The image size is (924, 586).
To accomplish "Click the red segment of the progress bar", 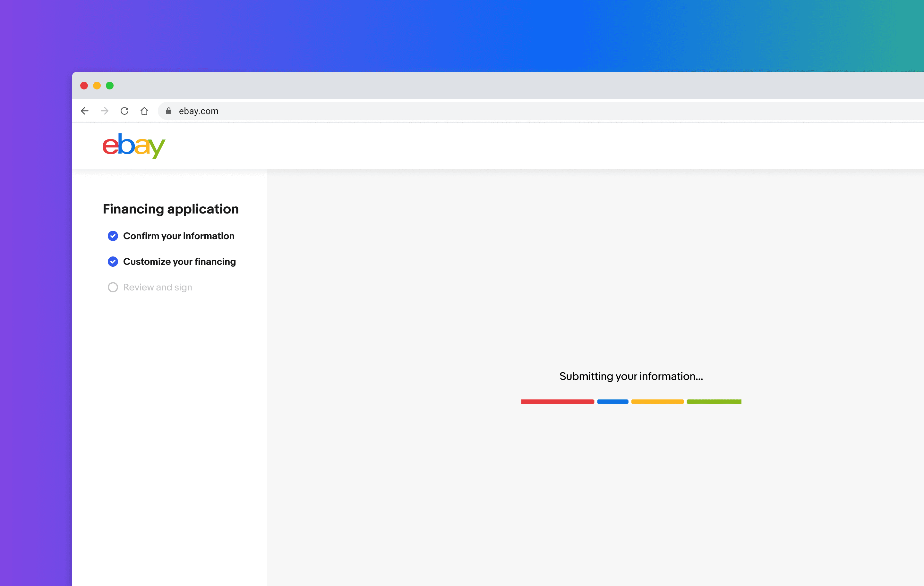I will pyautogui.click(x=558, y=402).
